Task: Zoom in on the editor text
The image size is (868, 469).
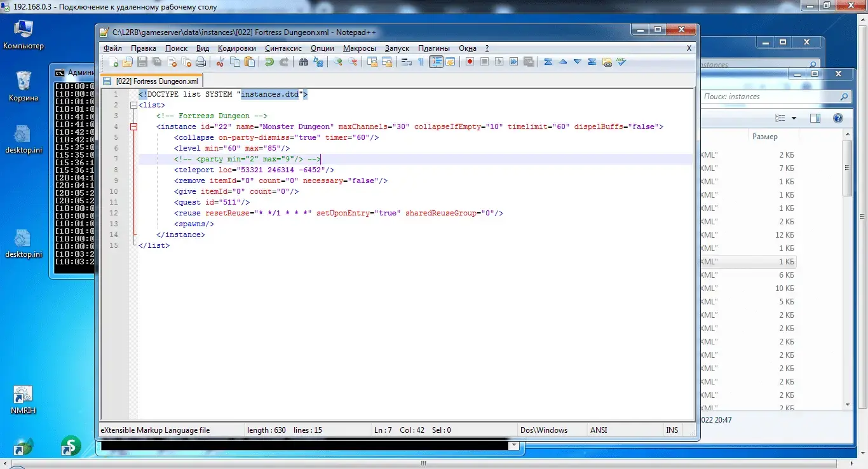Action: [x=337, y=62]
